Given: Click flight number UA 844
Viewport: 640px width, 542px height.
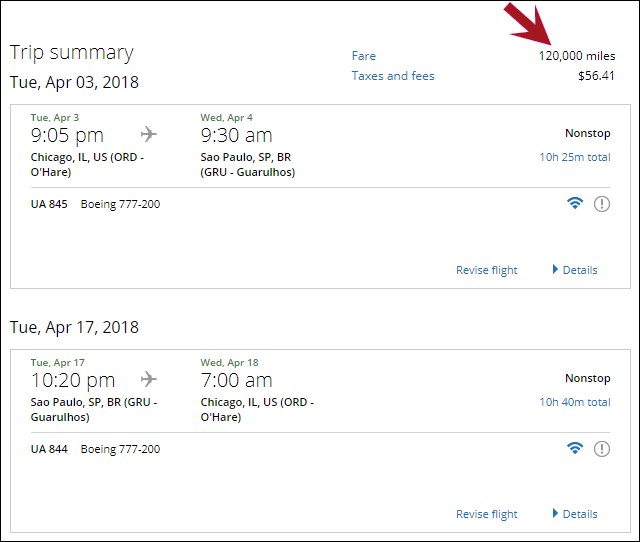Looking at the screenshot, I should pos(49,449).
